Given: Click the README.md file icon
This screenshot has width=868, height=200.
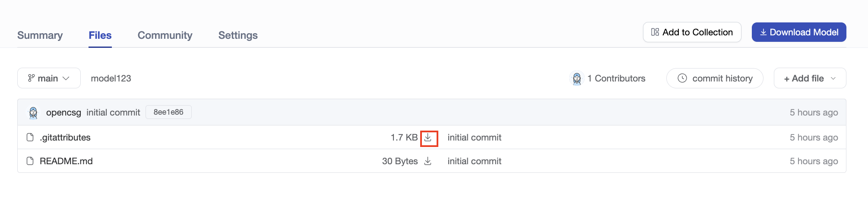Looking at the screenshot, I should pyautogui.click(x=30, y=161).
